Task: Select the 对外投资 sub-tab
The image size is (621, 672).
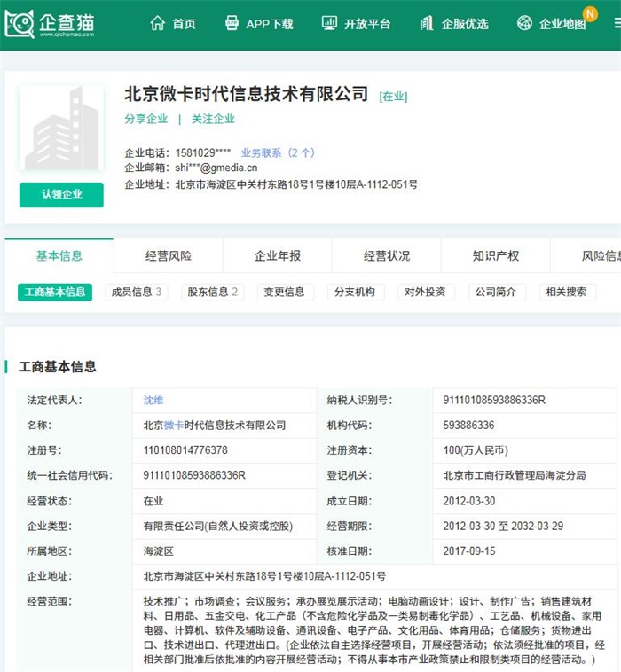Action: (x=426, y=293)
